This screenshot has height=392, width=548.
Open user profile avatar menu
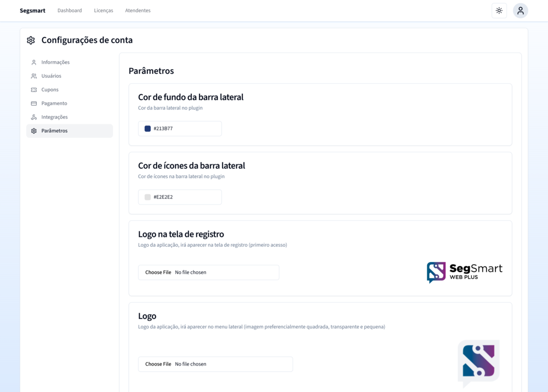[x=521, y=10]
